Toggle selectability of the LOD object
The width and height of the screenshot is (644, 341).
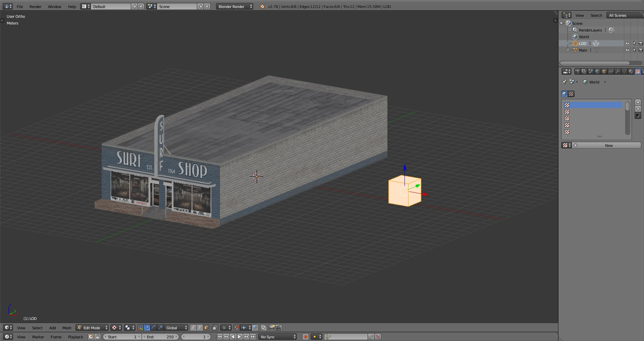[634, 43]
